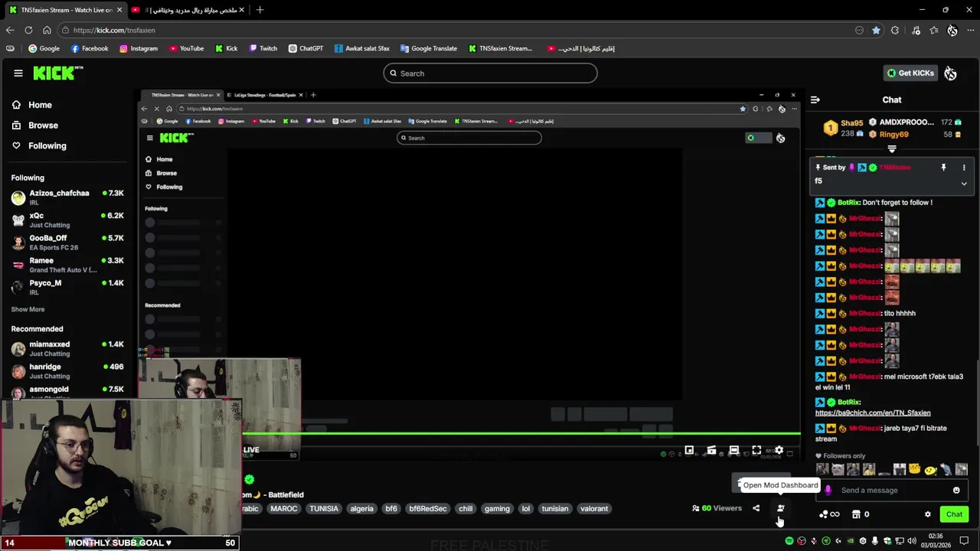
Task: Open Instagram bookmark in bookmarks bar
Action: (139, 48)
